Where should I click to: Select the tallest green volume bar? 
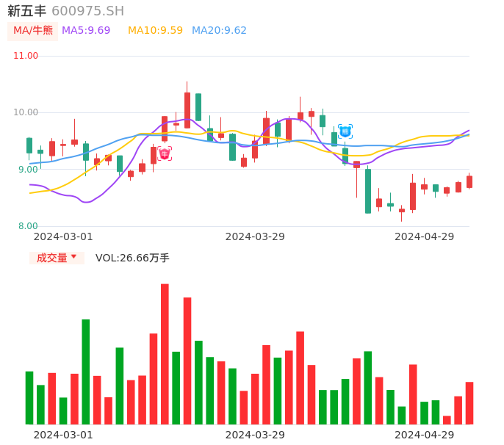coord(86,372)
